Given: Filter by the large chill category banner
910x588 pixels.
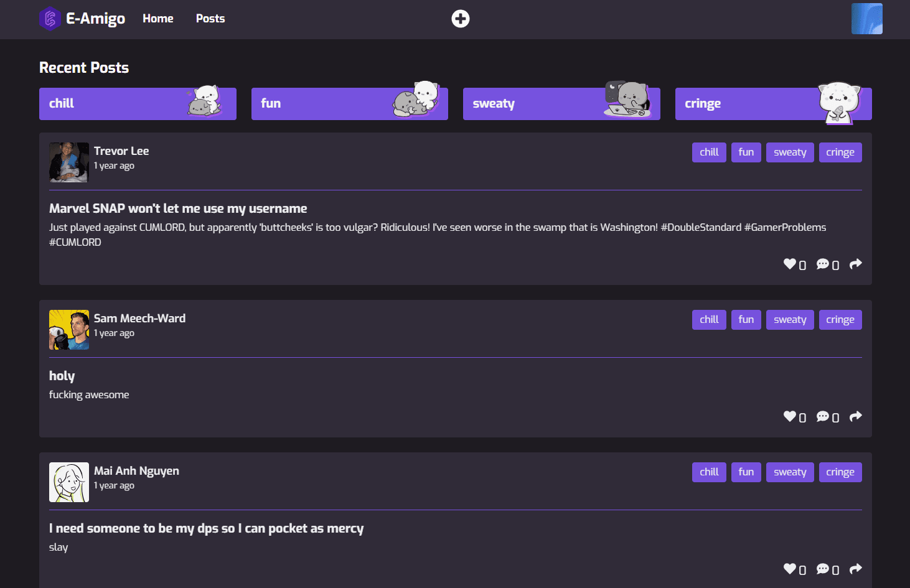Looking at the screenshot, I should tap(138, 104).
